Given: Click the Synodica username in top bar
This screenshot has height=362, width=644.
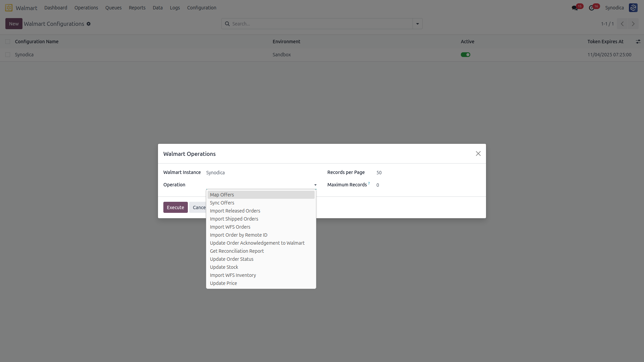Looking at the screenshot, I should [x=614, y=8].
